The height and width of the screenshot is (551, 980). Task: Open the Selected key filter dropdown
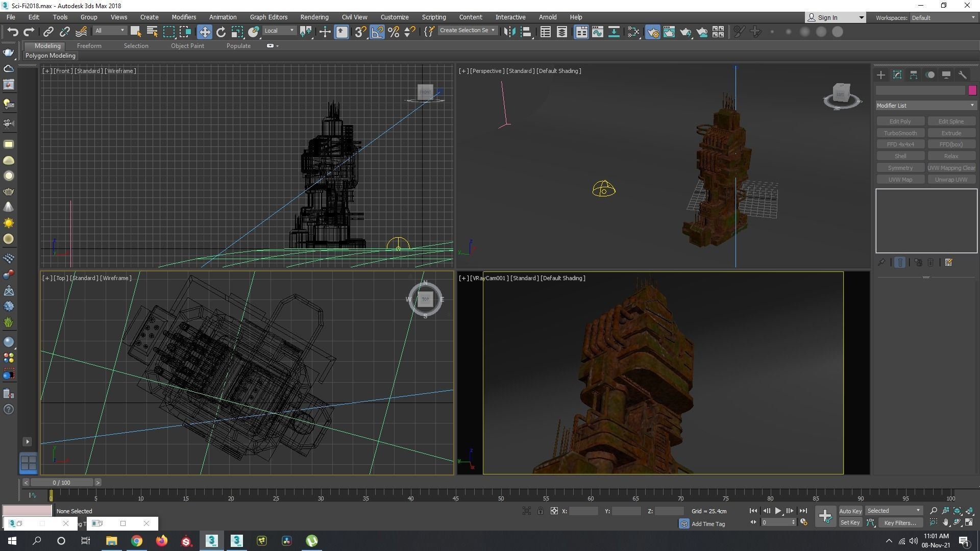tap(893, 511)
